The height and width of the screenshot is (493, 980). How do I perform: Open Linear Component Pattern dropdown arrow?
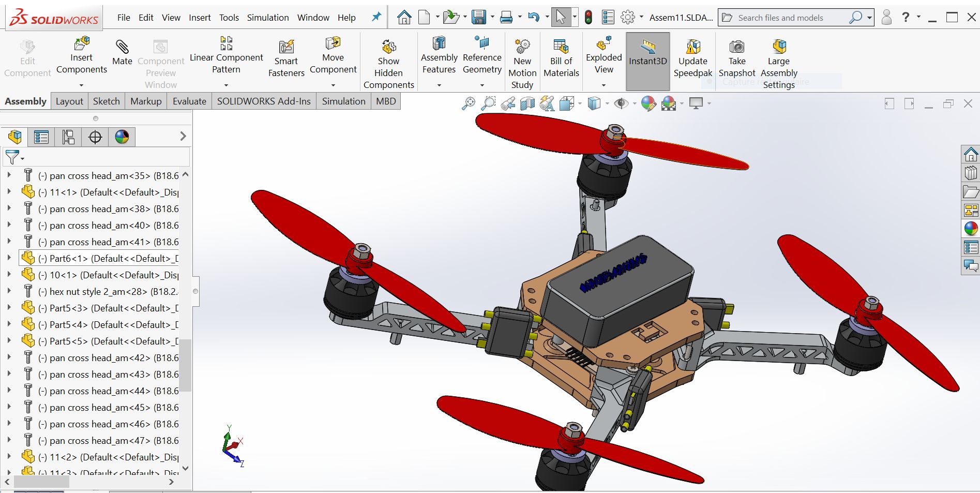226,85
